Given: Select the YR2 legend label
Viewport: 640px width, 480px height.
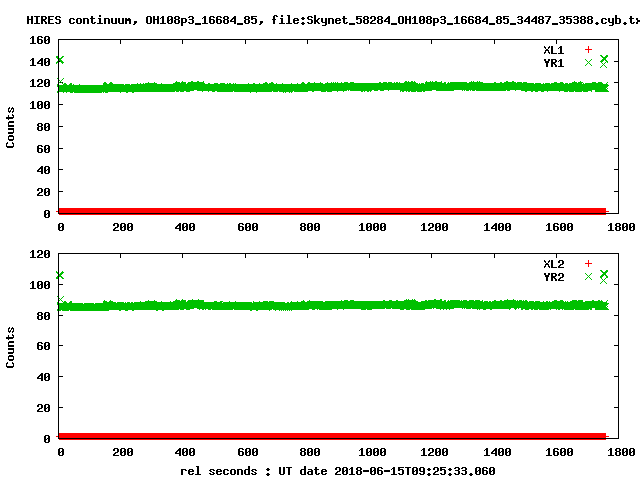Looking at the screenshot, I should (553, 277).
